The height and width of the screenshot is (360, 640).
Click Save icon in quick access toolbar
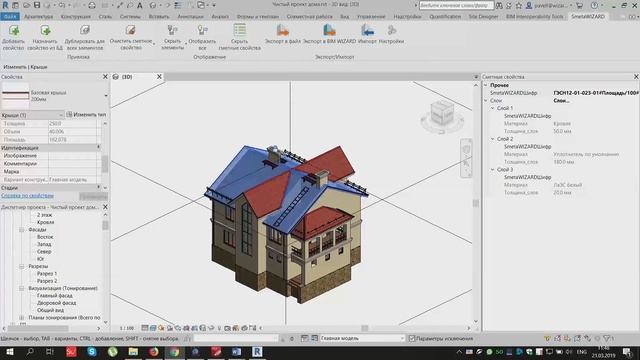[x=37, y=5]
